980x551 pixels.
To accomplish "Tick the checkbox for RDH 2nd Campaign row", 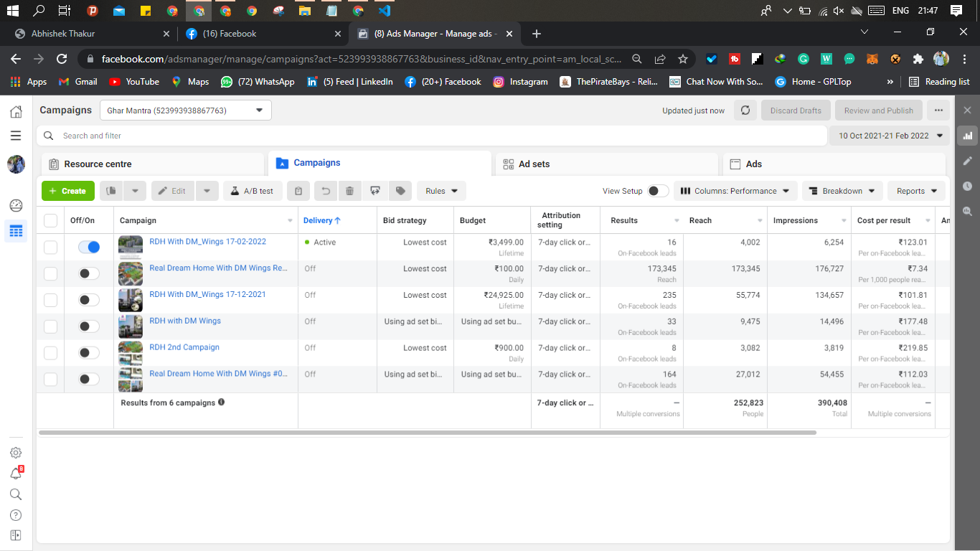I will point(50,353).
